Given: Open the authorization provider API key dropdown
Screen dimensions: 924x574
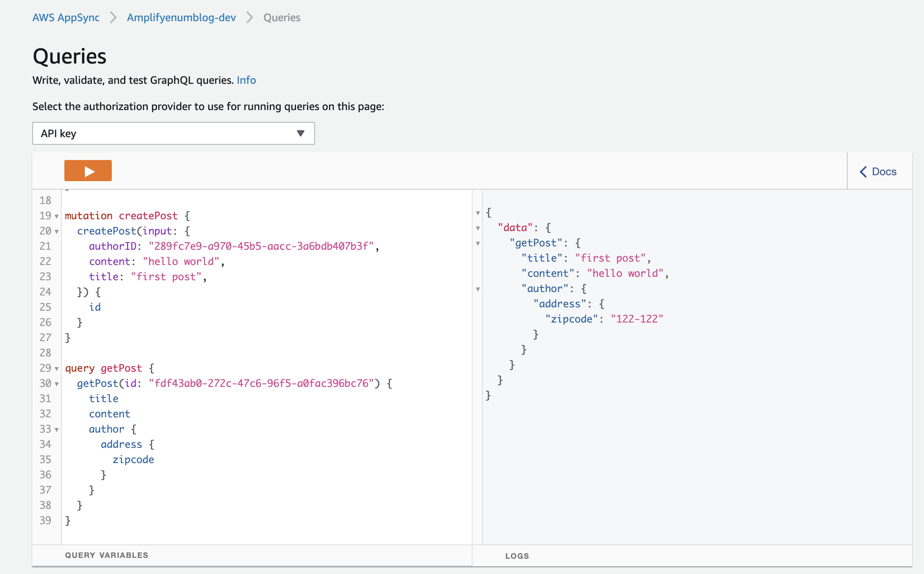Looking at the screenshot, I should click(x=174, y=133).
